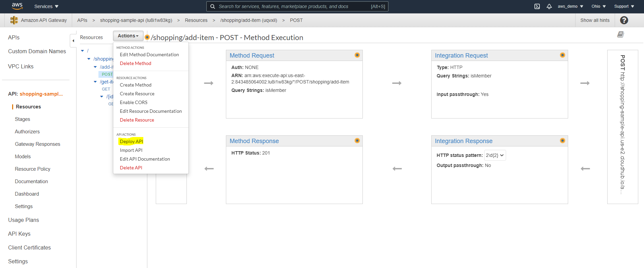Open the CloudShell terminal icon

[537, 6]
